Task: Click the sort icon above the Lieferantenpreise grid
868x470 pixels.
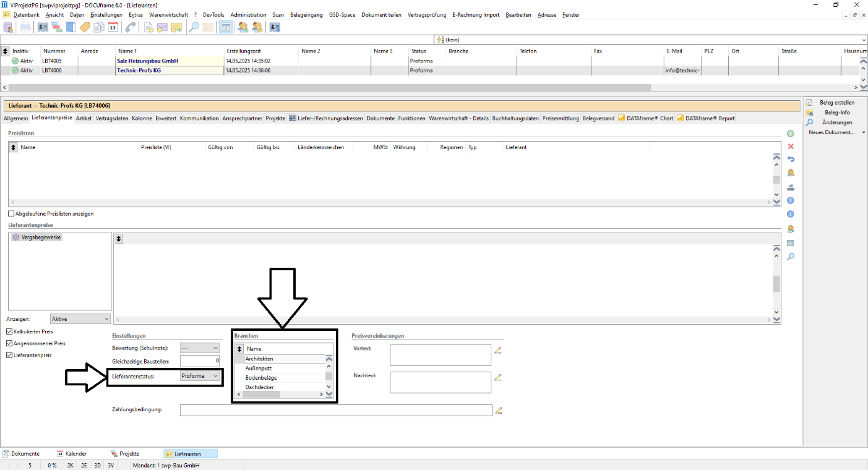Action: [x=119, y=238]
